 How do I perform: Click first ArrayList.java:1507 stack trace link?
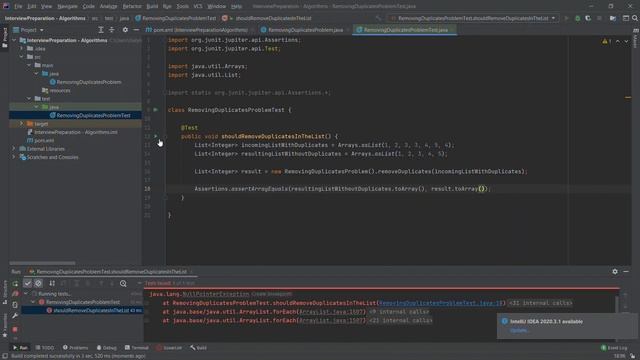point(332,312)
